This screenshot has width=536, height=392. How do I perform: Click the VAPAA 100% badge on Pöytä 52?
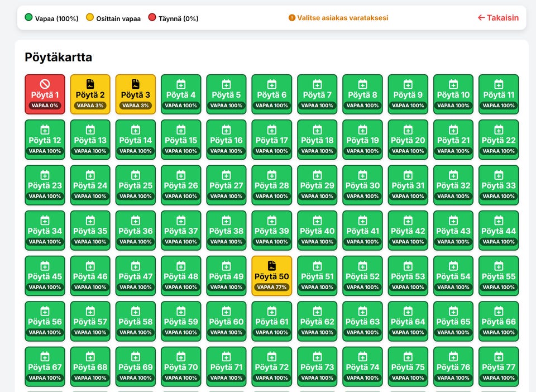click(363, 287)
